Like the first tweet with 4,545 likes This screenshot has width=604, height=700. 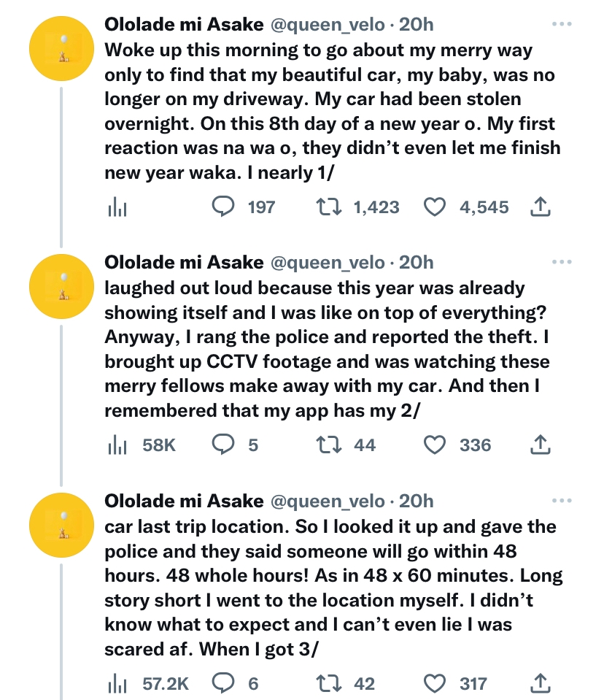click(465, 207)
